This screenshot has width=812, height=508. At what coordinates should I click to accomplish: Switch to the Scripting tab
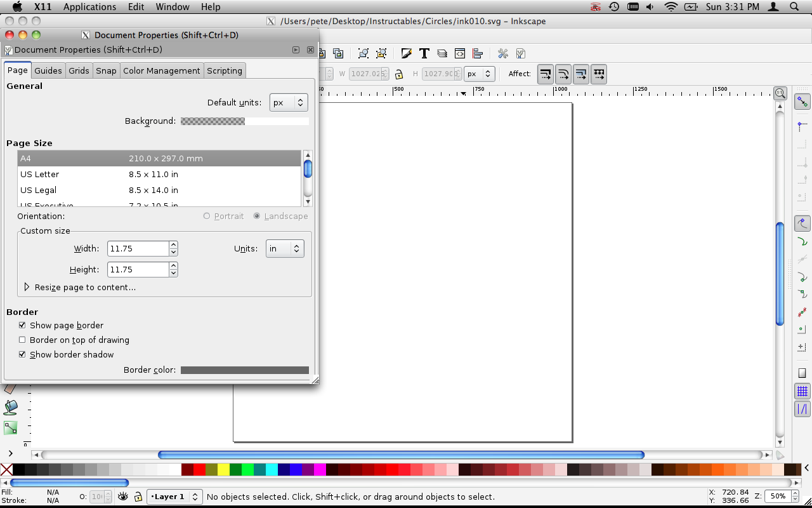click(x=225, y=70)
